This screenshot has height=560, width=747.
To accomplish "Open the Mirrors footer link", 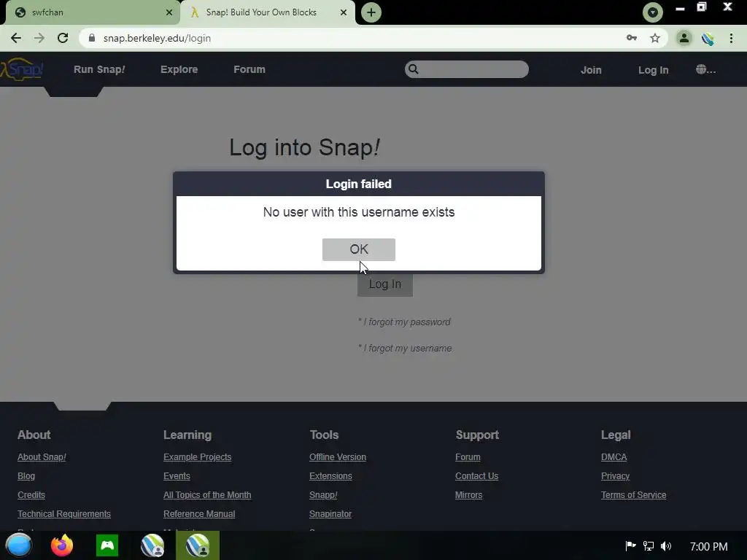I will [469, 495].
